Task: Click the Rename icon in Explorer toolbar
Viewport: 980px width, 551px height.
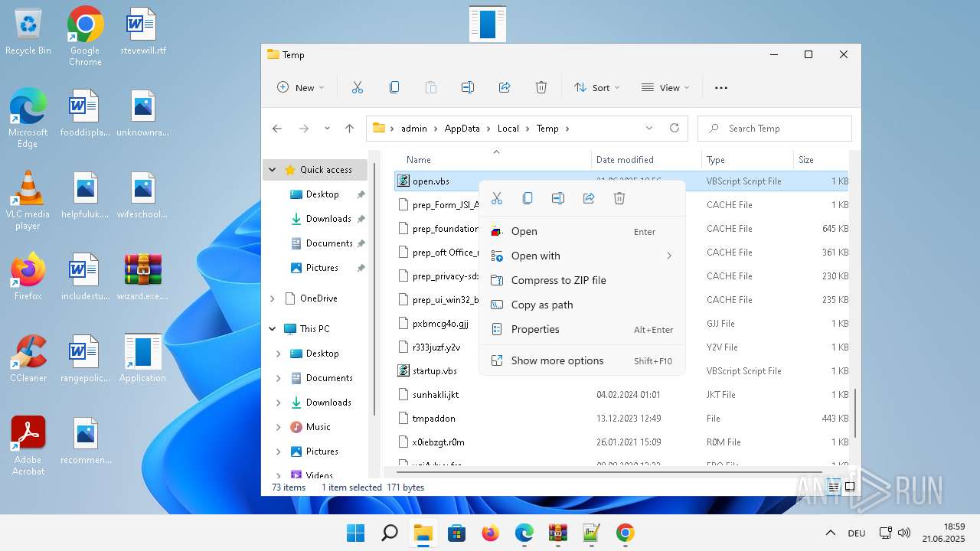Action: [x=468, y=87]
